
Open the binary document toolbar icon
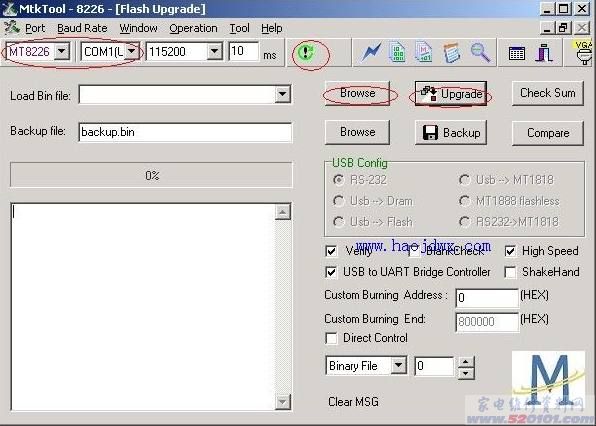point(398,52)
